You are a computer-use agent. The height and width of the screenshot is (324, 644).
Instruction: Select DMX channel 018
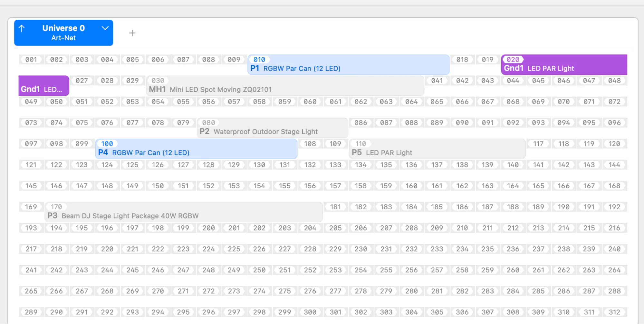(x=462, y=60)
